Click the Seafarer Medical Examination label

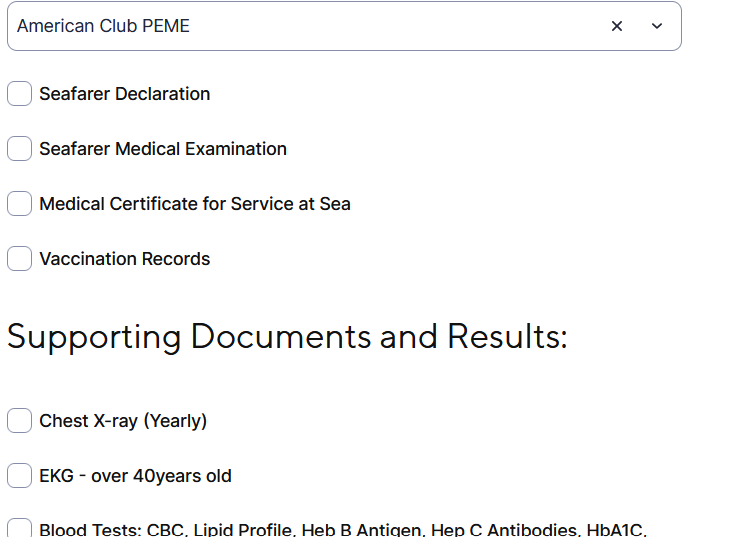[163, 149]
